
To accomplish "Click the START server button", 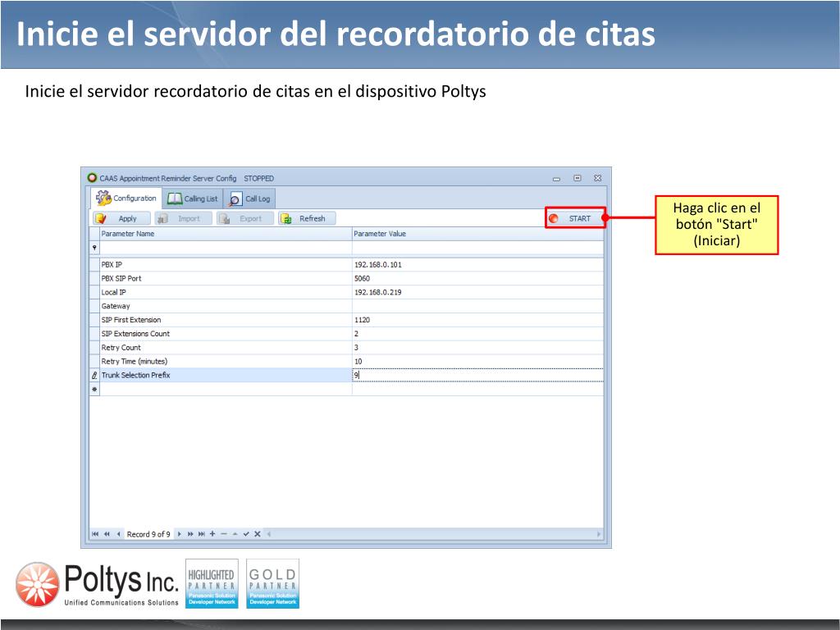I will point(575,218).
